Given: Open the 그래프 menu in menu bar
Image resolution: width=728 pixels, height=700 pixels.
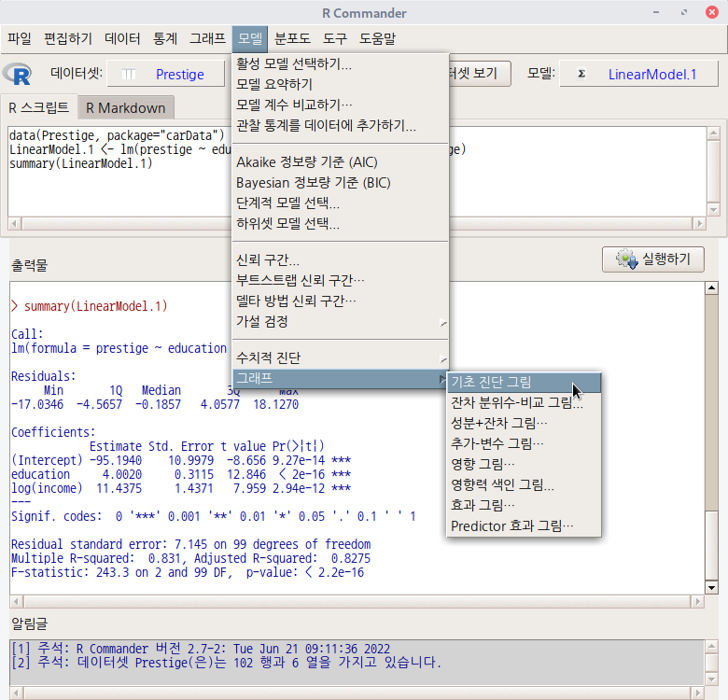Looking at the screenshot, I should [x=207, y=38].
